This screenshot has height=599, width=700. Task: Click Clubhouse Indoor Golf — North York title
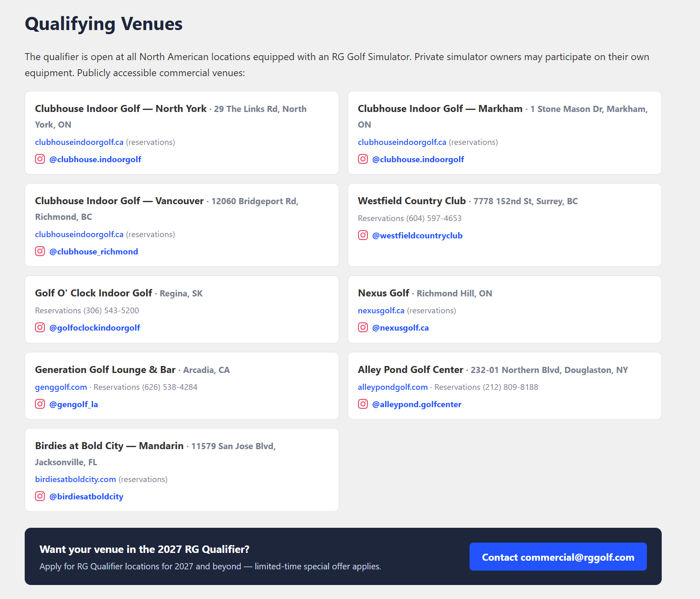click(x=121, y=109)
